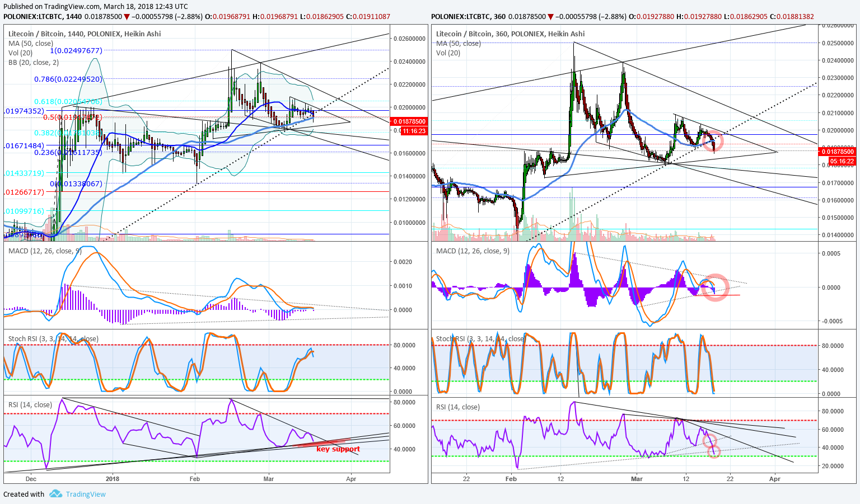Select the 'Litecoin / Bitcoin, 360' chart title
The image size is (860, 504).
click(x=511, y=34)
